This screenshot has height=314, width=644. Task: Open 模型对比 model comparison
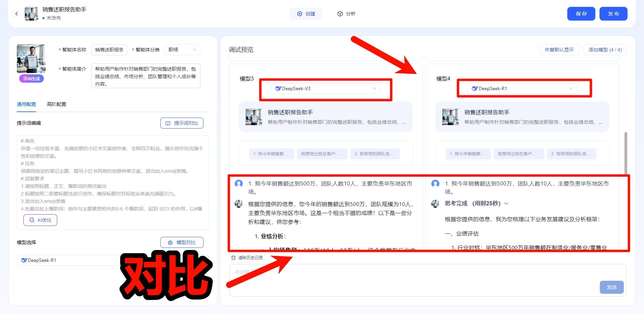[x=182, y=242]
